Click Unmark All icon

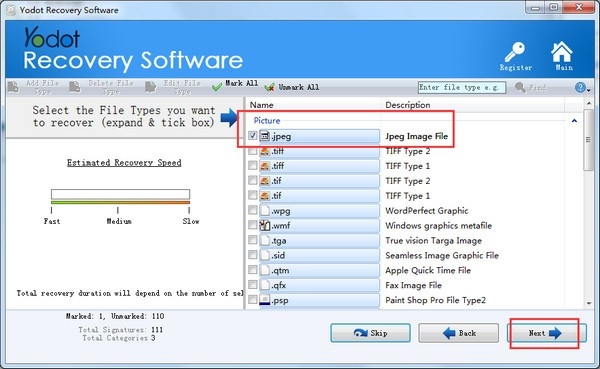[x=269, y=87]
